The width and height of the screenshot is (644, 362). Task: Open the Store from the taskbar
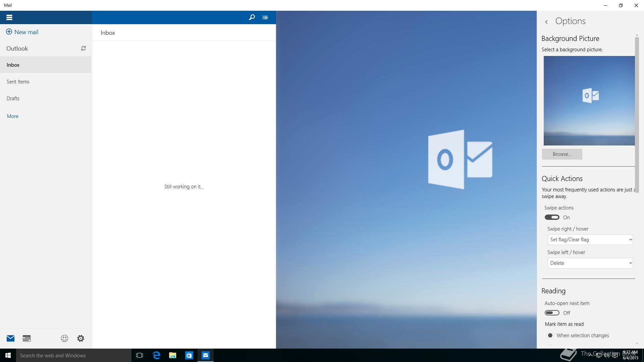[189, 355]
